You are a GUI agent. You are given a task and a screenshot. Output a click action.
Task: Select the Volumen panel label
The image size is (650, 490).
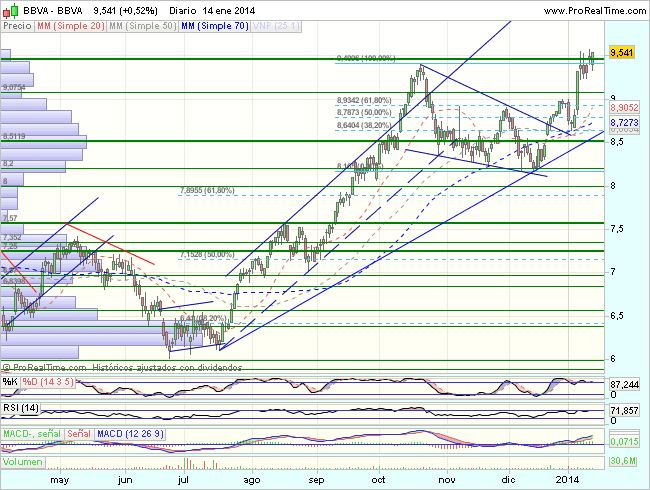22,462
